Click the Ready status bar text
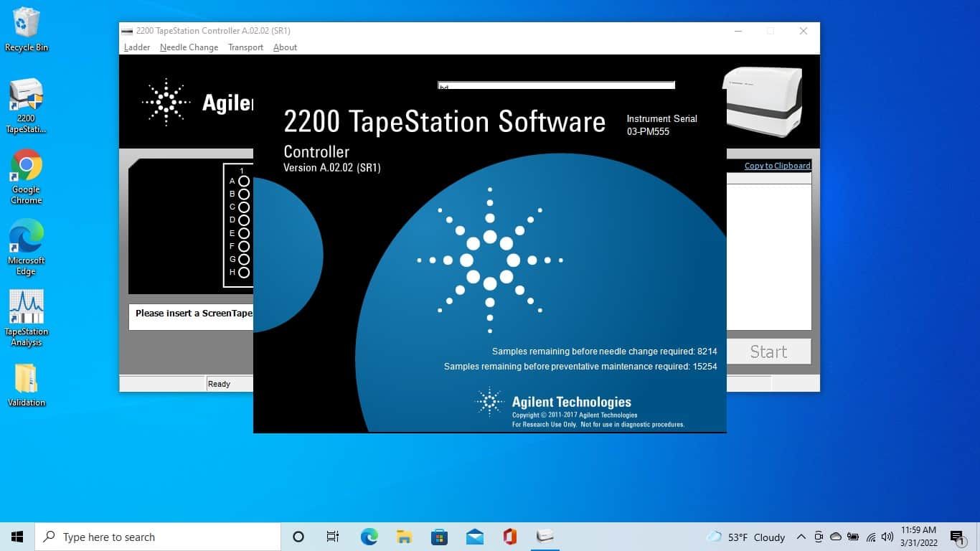This screenshot has width=980, height=551. 219,384
